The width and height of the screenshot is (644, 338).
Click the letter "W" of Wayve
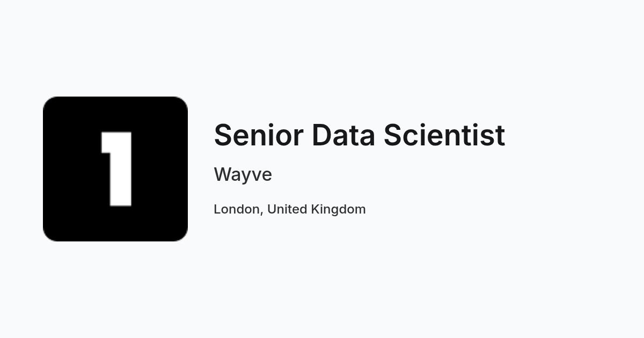[222, 175]
